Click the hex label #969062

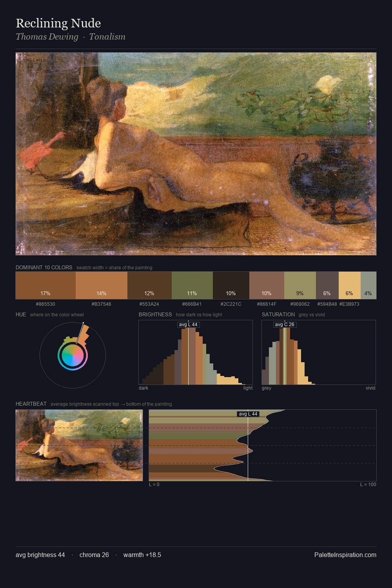point(300,304)
